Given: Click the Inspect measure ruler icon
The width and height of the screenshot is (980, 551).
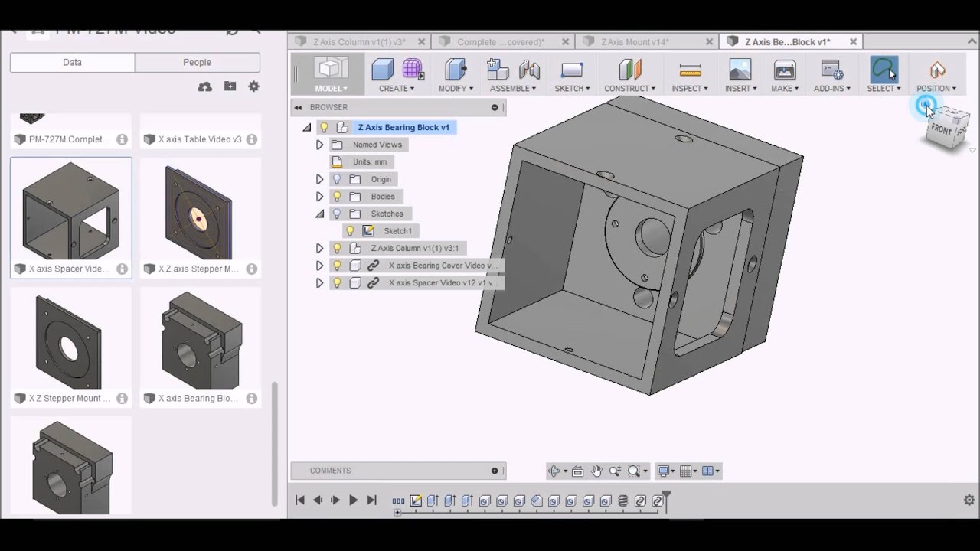Looking at the screenshot, I should 690,70.
